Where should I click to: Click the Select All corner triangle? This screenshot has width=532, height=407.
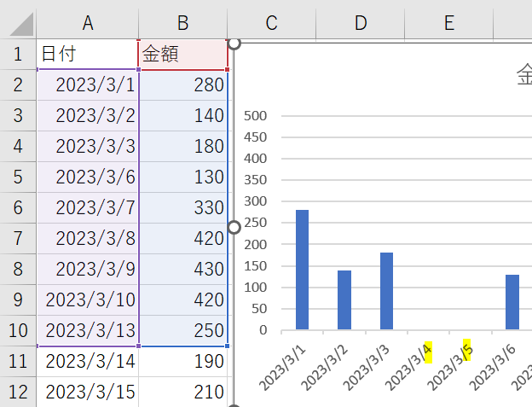coord(18,24)
